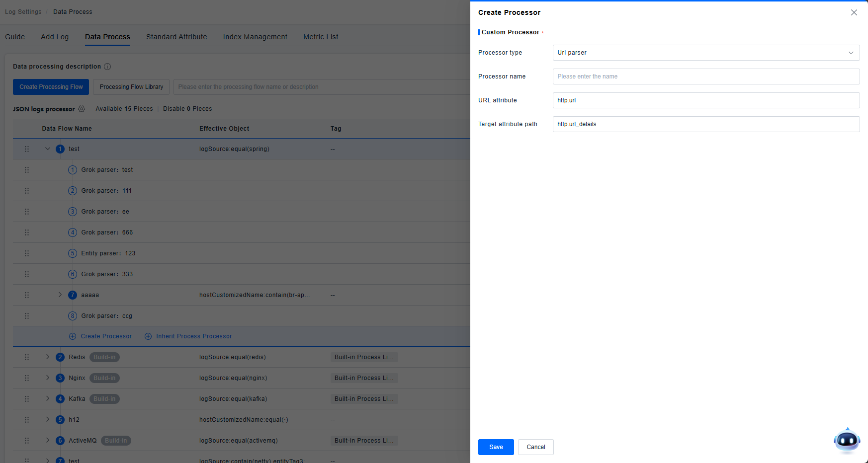Open the Processor type dropdown
868x463 pixels.
click(705, 53)
